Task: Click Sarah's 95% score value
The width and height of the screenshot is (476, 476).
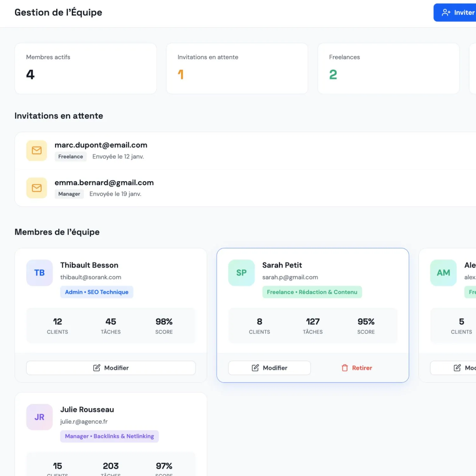Action: point(366,321)
